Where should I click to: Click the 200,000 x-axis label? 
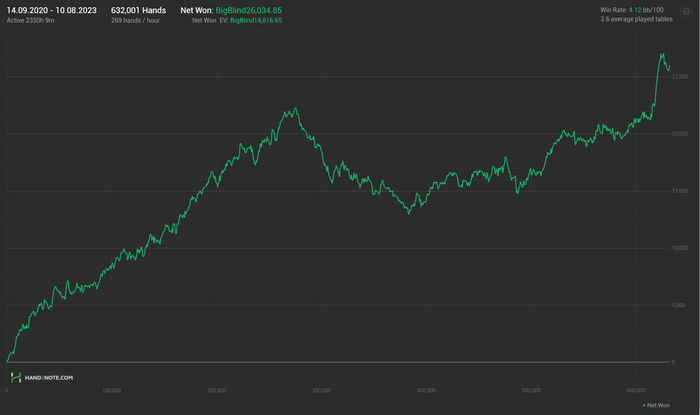tap(217, 390)
